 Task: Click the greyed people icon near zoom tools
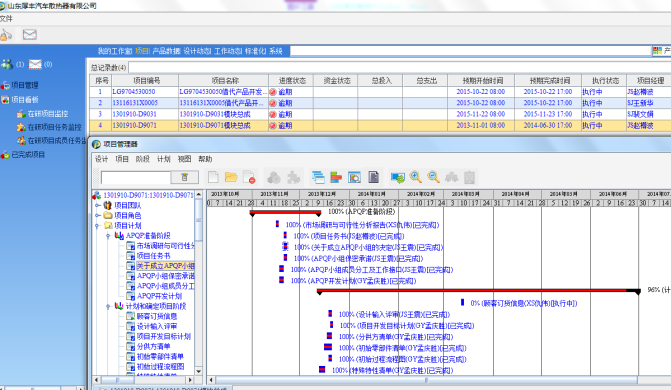pos(451,177)
